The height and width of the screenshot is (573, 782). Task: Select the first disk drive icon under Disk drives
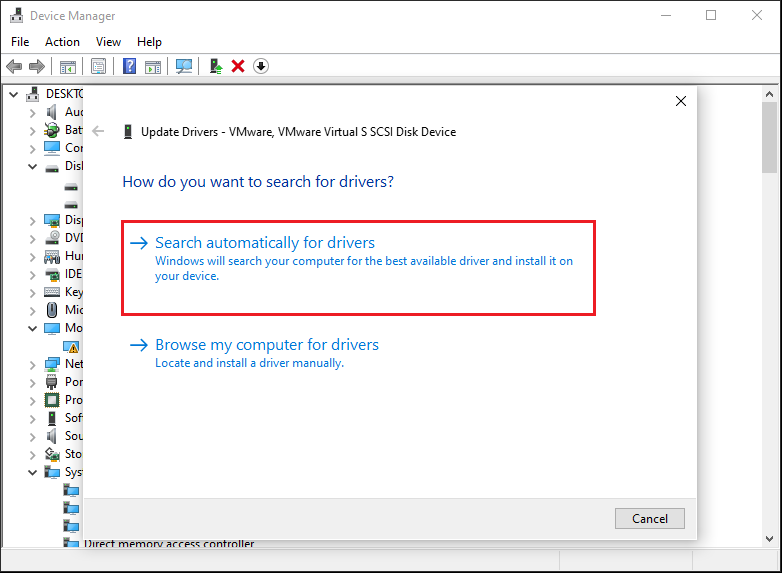coord(71,188)
